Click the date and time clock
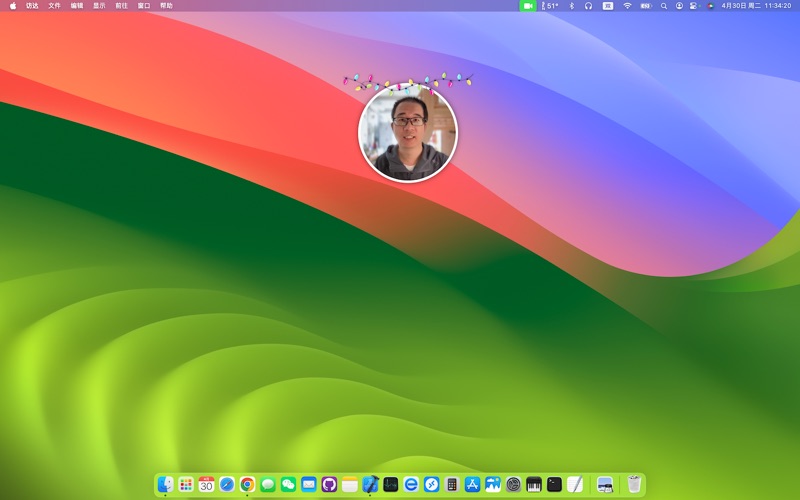The width and height of the screenshot is (800, 500). pos(756,6)
